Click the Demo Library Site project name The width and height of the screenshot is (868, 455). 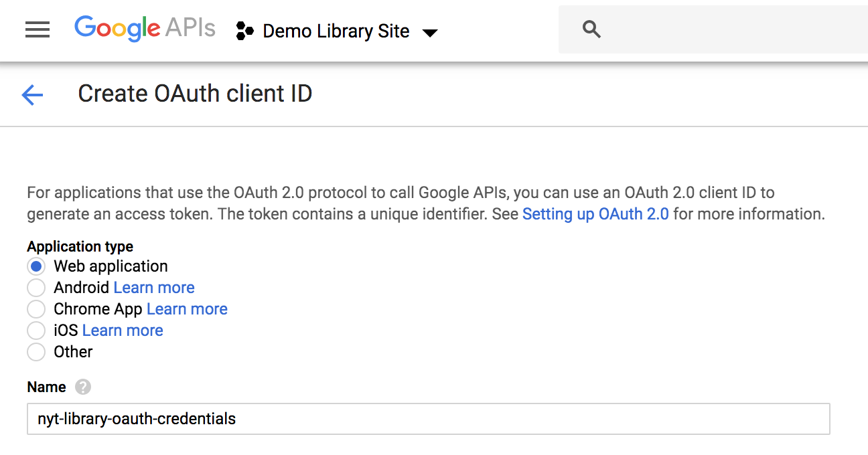[336, 31]
